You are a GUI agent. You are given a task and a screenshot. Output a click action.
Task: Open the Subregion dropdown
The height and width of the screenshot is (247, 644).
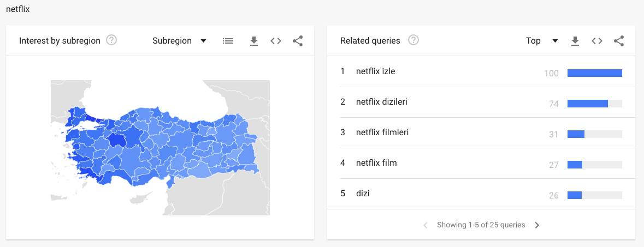point(179,41)
